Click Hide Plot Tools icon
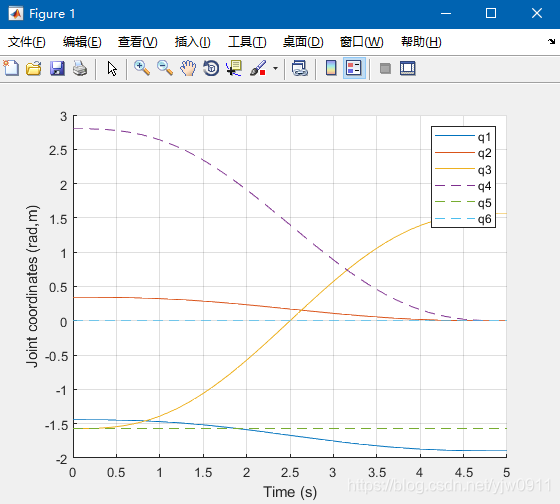 [x=385, y=68]
